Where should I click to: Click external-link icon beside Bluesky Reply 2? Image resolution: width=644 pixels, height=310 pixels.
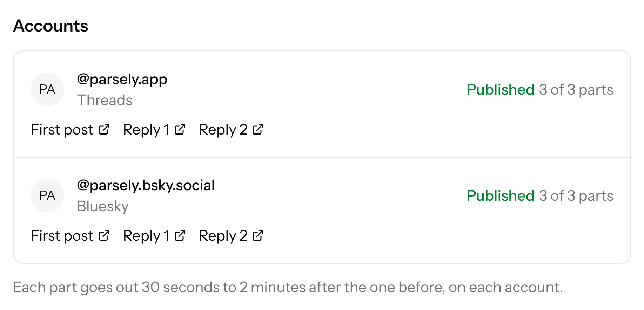point(258,236)
